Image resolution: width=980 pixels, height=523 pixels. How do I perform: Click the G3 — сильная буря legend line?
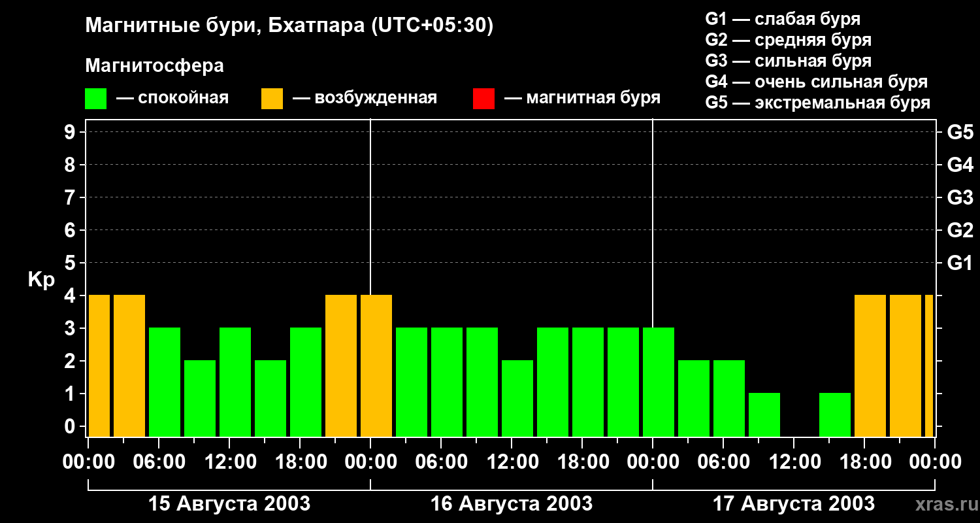[x=789, y=61]
